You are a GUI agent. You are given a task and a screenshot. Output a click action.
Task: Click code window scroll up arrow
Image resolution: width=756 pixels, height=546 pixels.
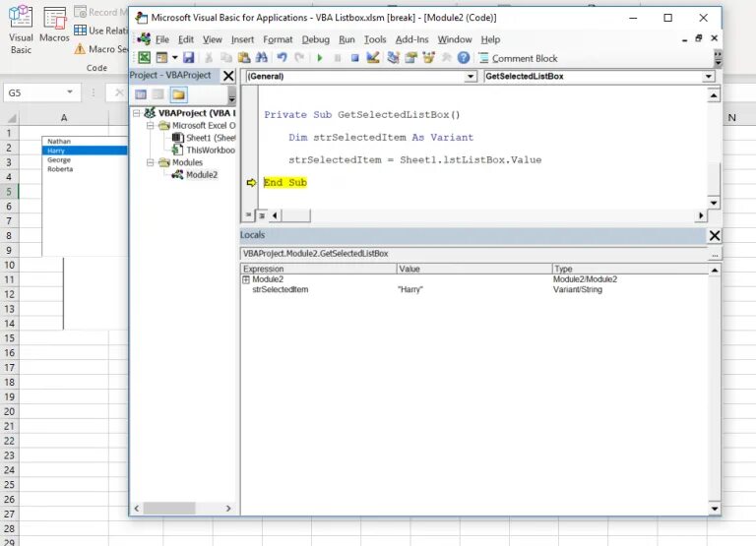pos(714,95)
